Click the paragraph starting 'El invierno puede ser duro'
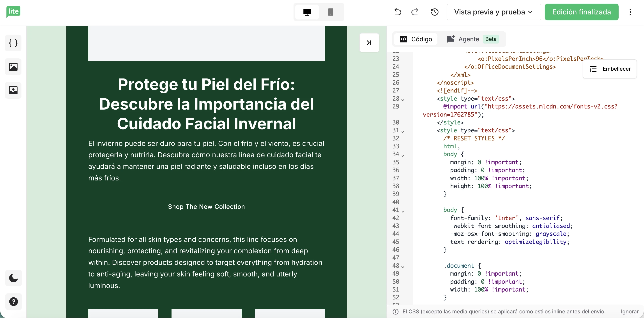The height and width of the screenshot is (318, 644). (x=206, y=161)
